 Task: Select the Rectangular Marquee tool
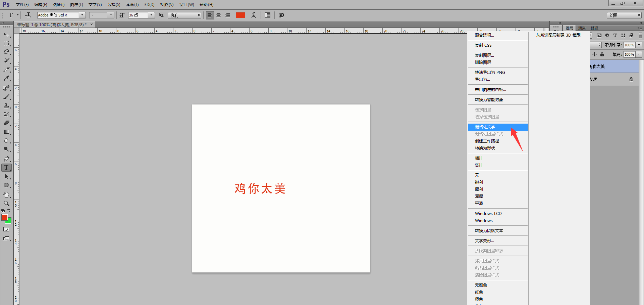(x=6, y=43)
